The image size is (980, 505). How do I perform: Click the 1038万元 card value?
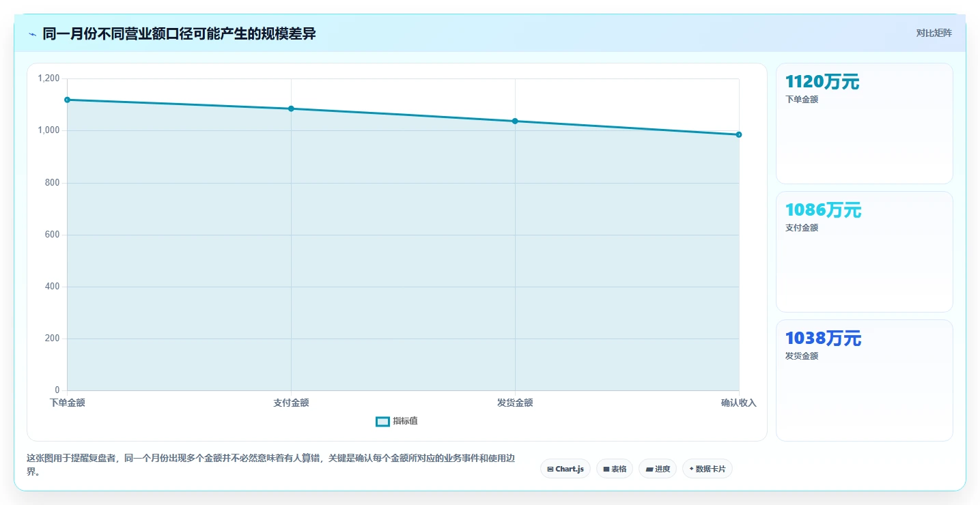(823, 338)
